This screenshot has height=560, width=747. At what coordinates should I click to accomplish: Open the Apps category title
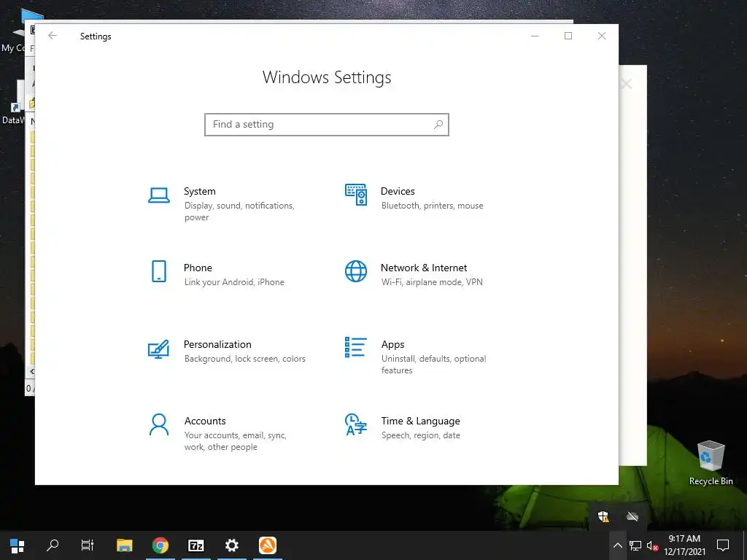click(x=393, y=344)
